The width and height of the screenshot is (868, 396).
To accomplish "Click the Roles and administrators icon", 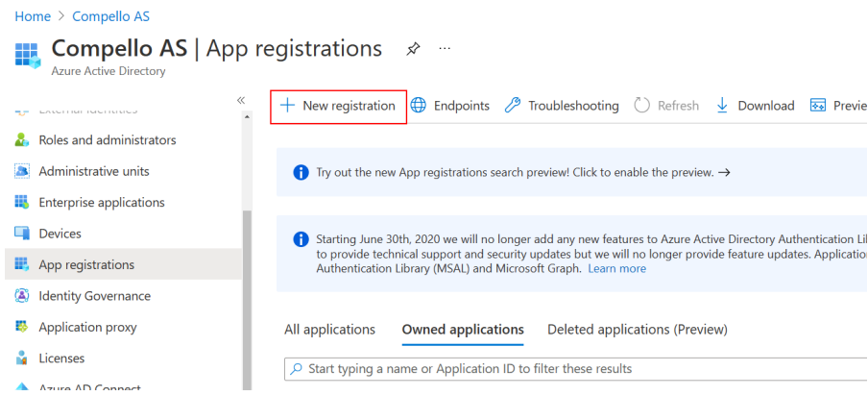I will pos(21,140).
